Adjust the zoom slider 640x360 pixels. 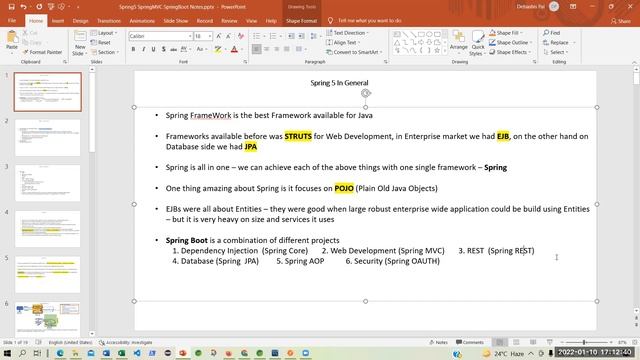584,342
